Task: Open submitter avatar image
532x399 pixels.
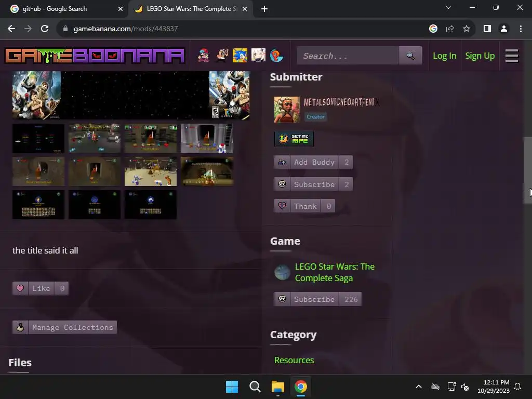Action: (x=287, y=109)
